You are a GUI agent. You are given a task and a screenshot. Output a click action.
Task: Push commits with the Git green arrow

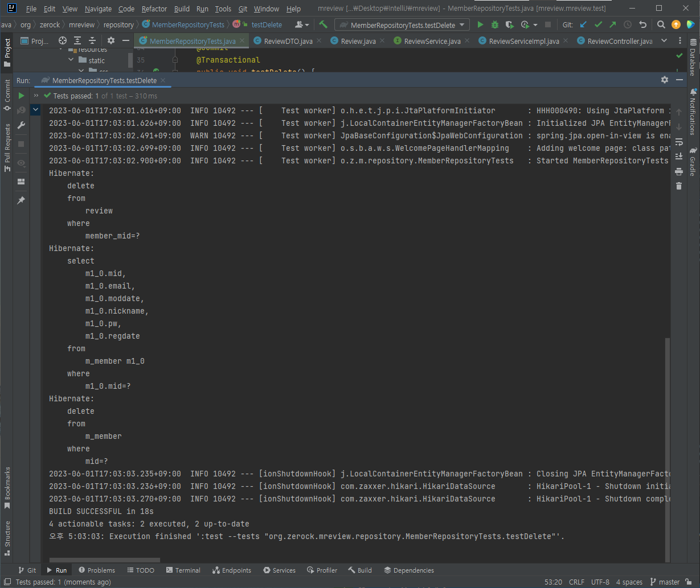tap(613, 25)
